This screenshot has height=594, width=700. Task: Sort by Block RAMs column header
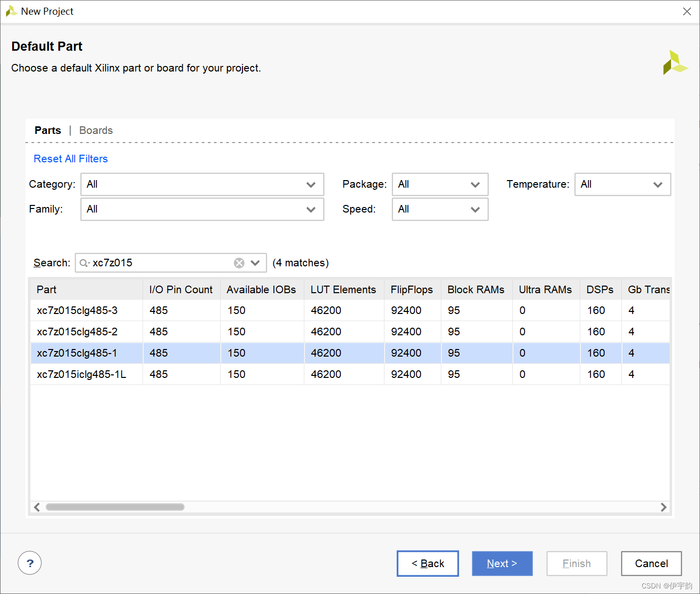click(x=476, y=290)
